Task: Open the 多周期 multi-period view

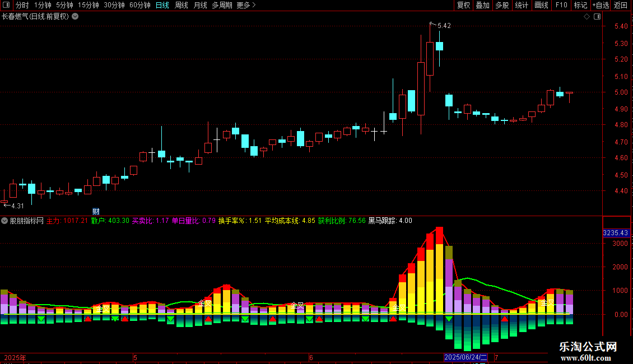Action: pos(222,5)
